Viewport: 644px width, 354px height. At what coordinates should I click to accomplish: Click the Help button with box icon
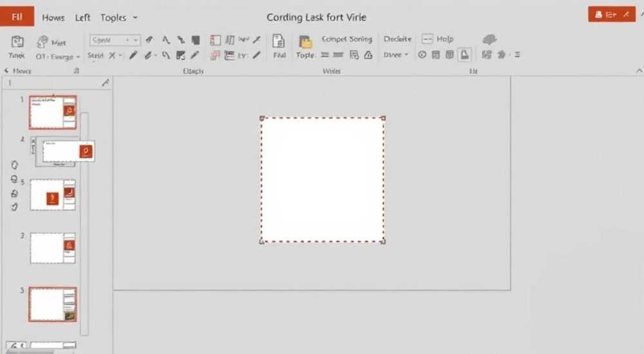coord(437,39)
